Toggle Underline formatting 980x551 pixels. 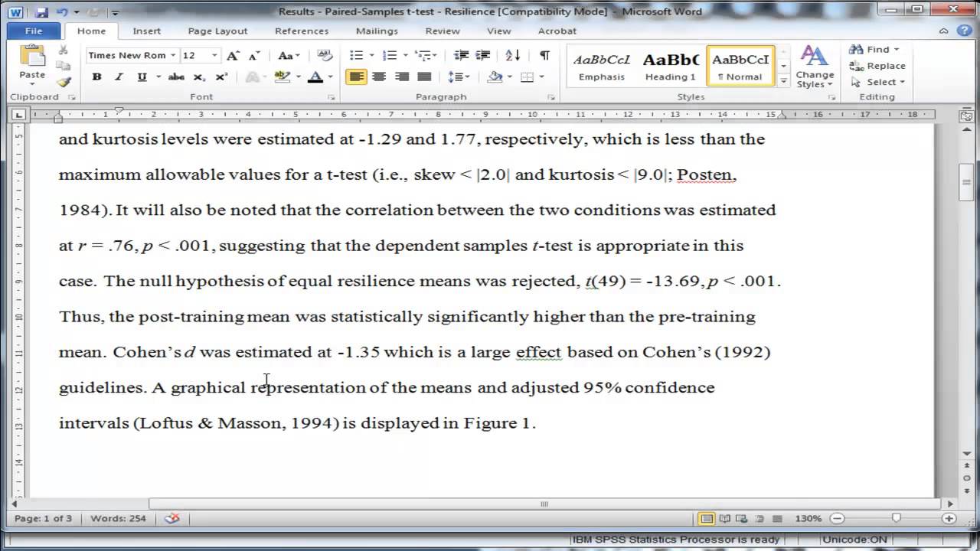[142, 77]
